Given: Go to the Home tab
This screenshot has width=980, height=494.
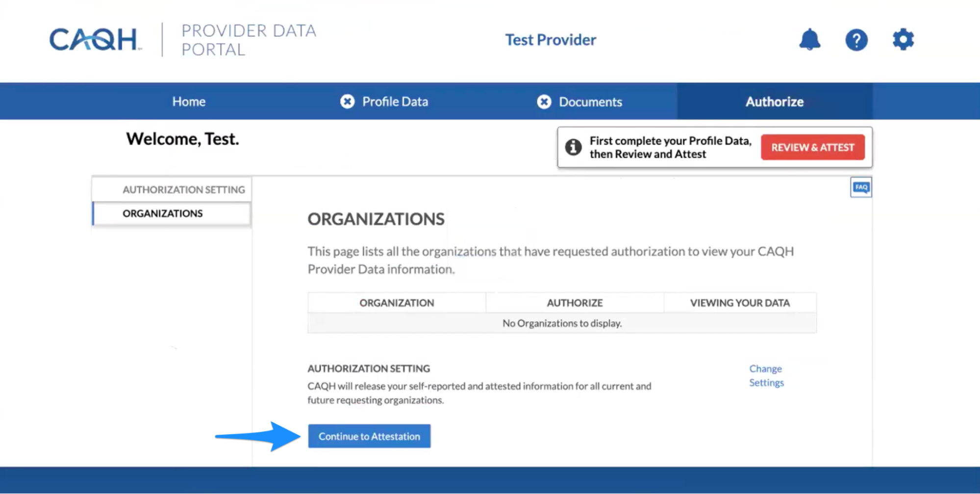Looking at the screenshot, I should (x=189, y=102).
